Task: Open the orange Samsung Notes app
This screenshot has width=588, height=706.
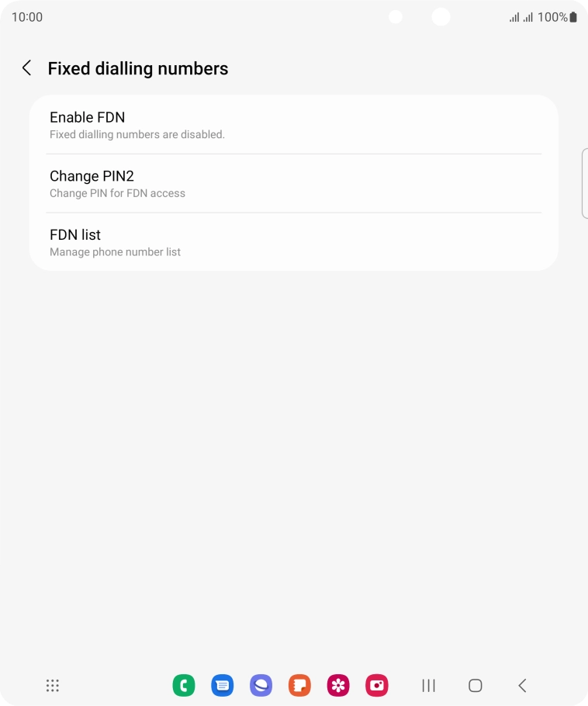Action: click(x=299, y=686)
